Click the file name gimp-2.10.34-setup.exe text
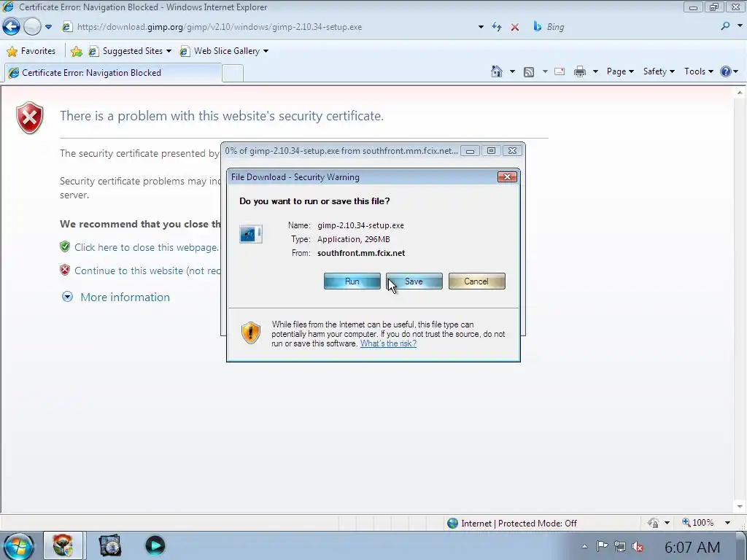This screenshot has height=560, width=747. (x=360, y=225)
